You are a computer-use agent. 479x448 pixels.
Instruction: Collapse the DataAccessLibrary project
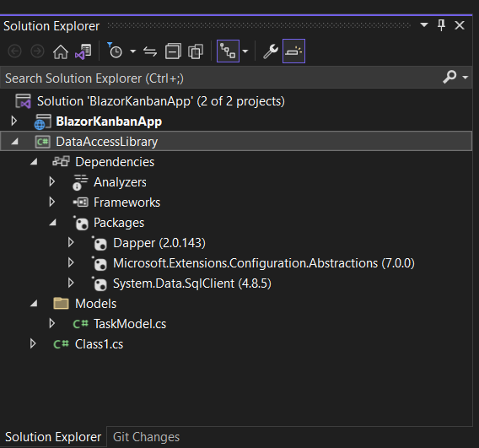[x=14, y=142]
